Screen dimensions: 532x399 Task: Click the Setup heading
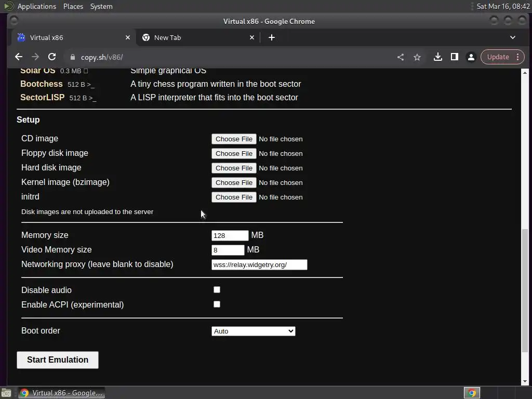tap(28, 120)
